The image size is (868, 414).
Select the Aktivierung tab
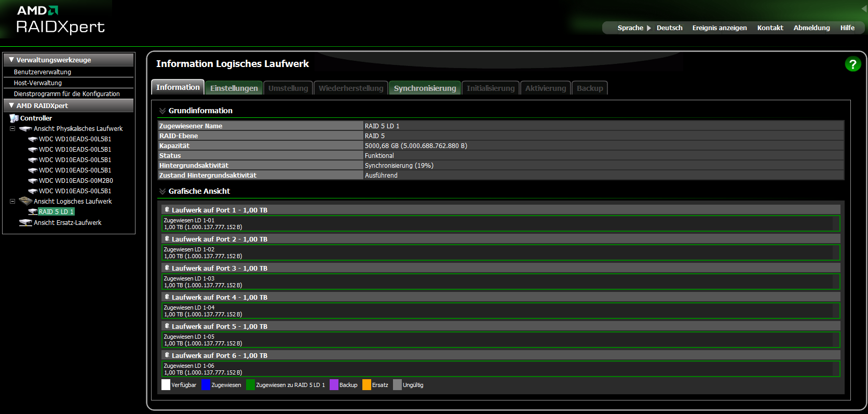click(546, 88)
